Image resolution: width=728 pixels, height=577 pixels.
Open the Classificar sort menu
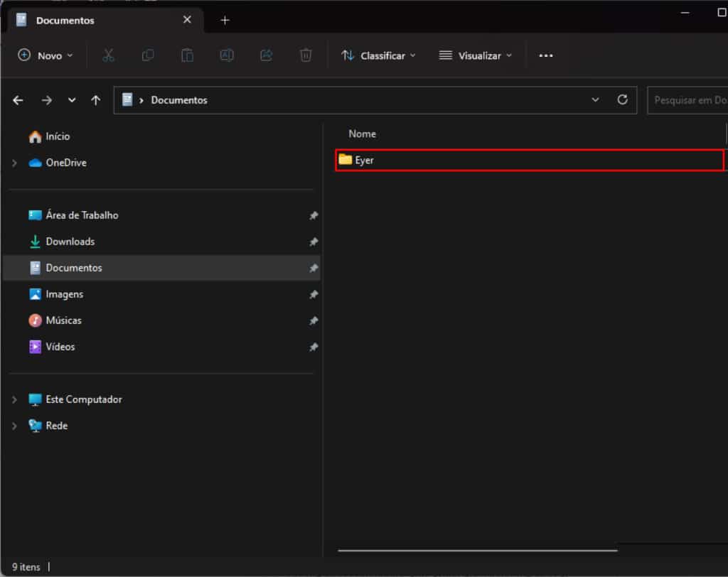pyautogui.click(x=378, y=55)
